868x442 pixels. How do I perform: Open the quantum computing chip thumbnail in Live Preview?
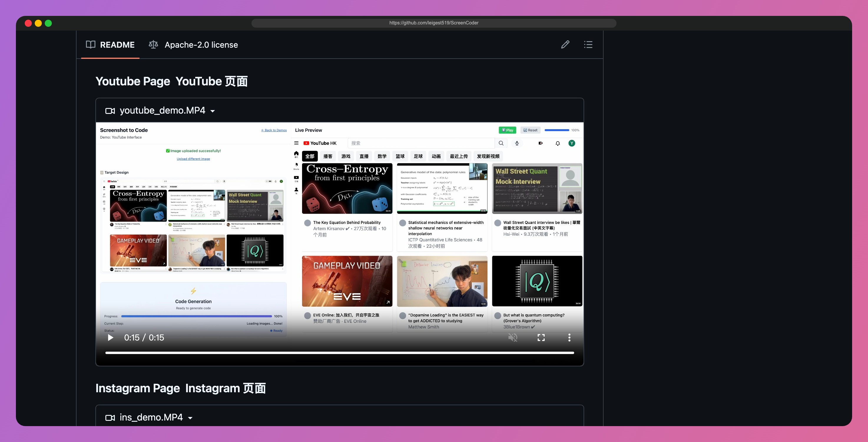click(x=537, y=281)
